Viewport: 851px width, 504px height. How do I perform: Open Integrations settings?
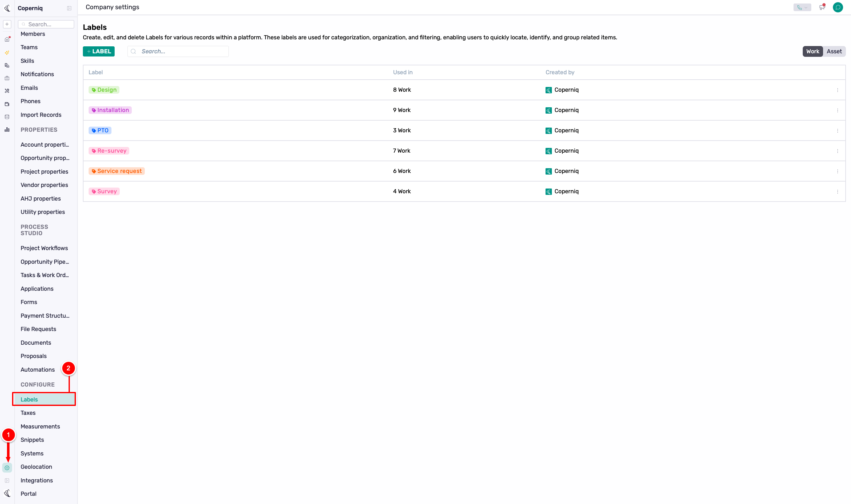(x=37, y=481)
